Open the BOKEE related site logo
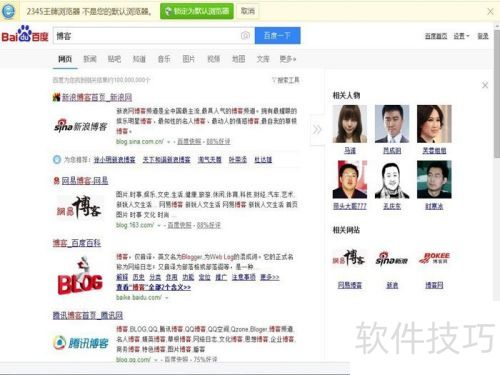 coord(434,258)
